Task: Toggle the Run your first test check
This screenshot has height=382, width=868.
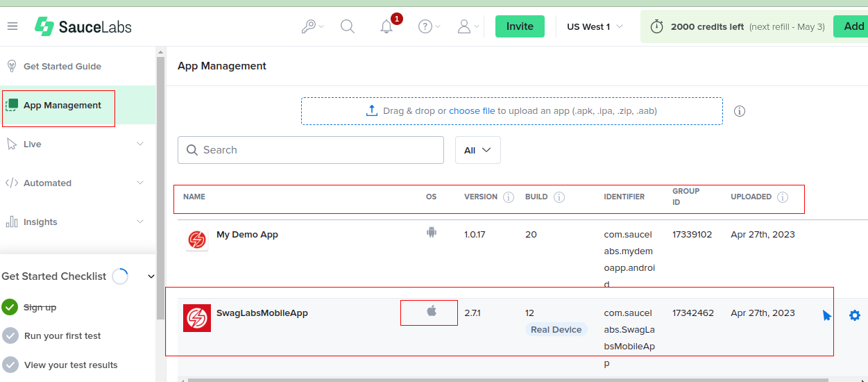Action: [10, 336]
